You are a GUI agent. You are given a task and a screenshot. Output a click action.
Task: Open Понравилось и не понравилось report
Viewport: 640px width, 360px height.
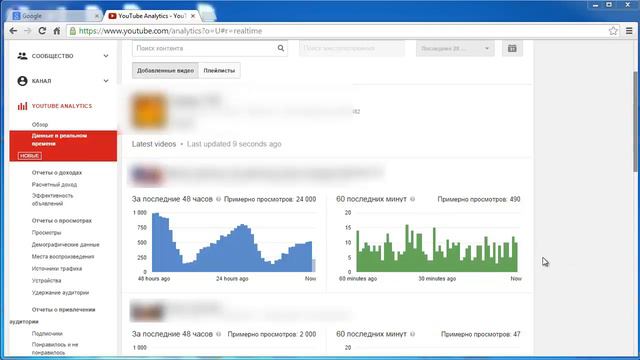[x=55, y=348]
